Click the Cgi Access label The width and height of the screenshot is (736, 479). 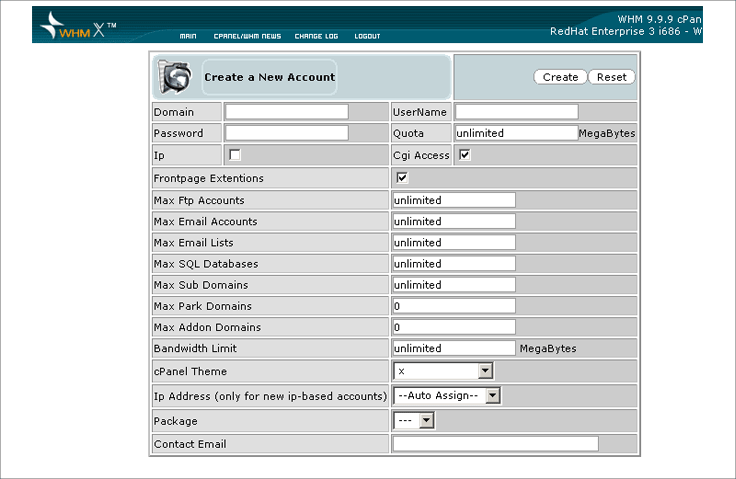[422, 155]
